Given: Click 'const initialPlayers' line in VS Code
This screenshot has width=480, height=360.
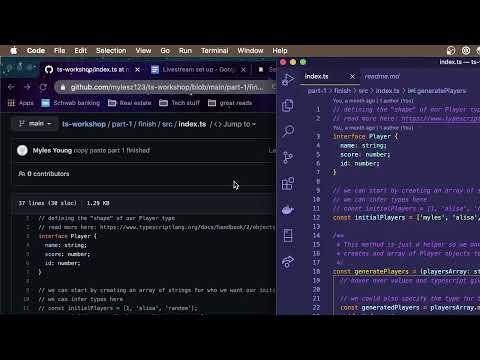Looking at the screenshot, I should 406,217.
